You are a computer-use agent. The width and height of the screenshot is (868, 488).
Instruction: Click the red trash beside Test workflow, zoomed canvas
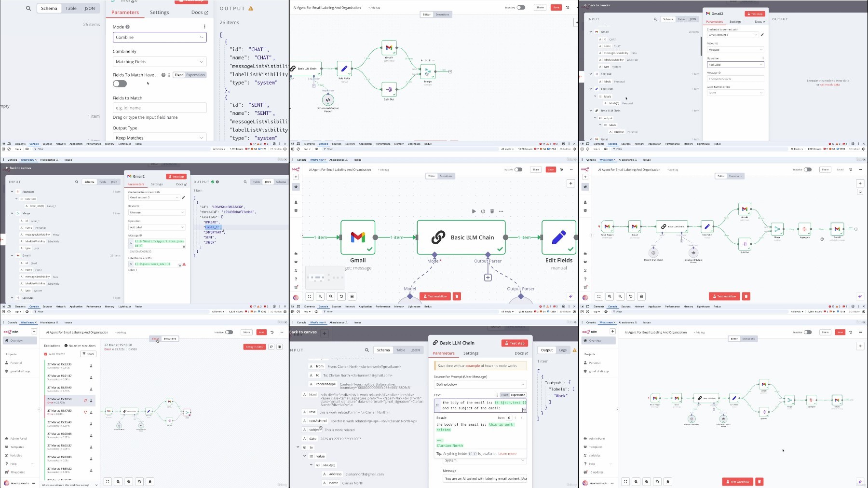coord(457,296)
